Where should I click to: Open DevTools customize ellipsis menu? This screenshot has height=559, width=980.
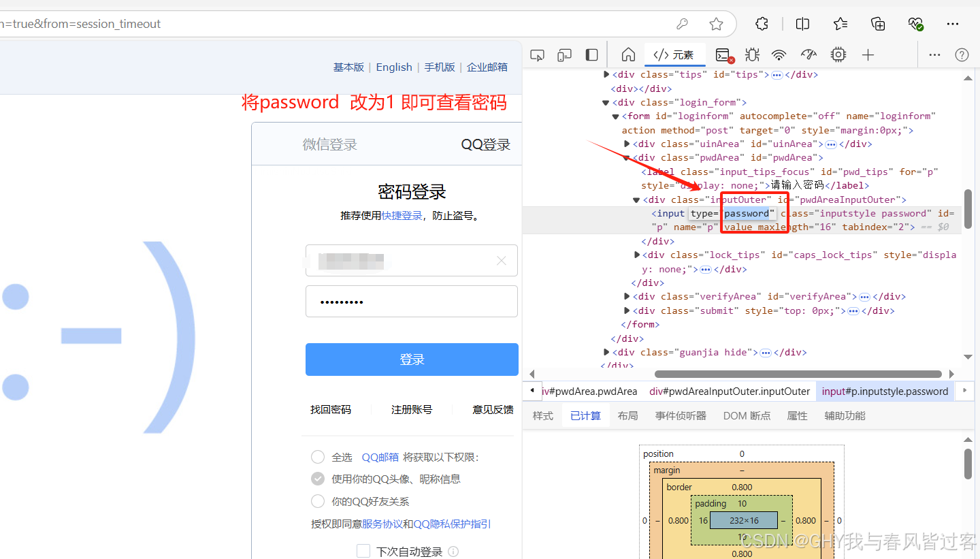point(934,55)
